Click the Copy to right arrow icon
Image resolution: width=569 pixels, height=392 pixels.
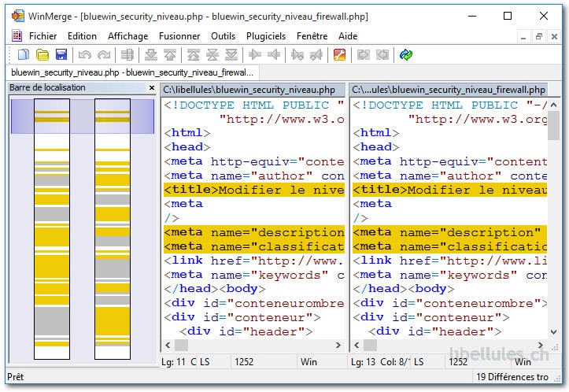pyautogui.click(x=255, y=55)
